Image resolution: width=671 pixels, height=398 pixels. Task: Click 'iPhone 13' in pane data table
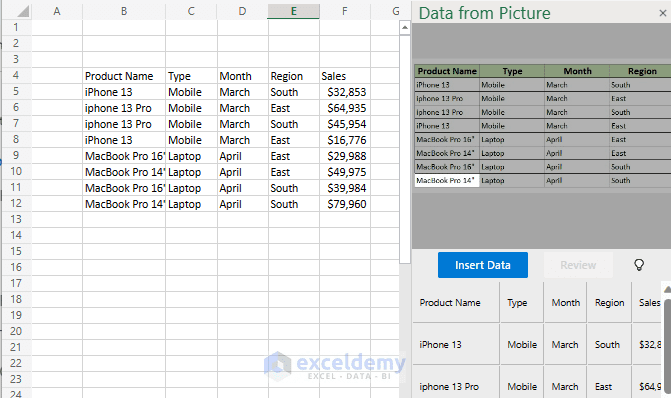pyautogui.click(x=456, y=344)
